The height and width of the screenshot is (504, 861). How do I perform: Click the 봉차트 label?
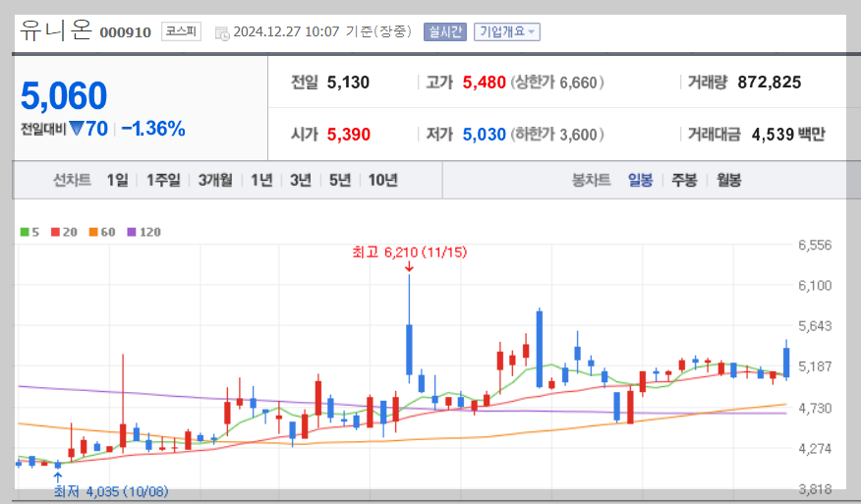click(x=591, y=180)
